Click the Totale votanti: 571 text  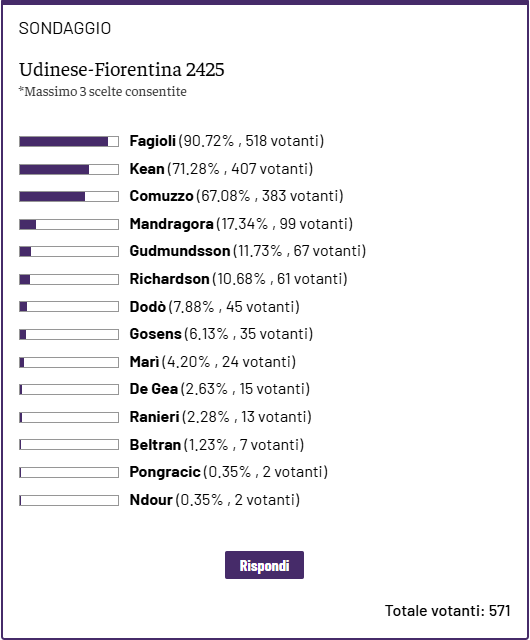(x=448, y=611)
